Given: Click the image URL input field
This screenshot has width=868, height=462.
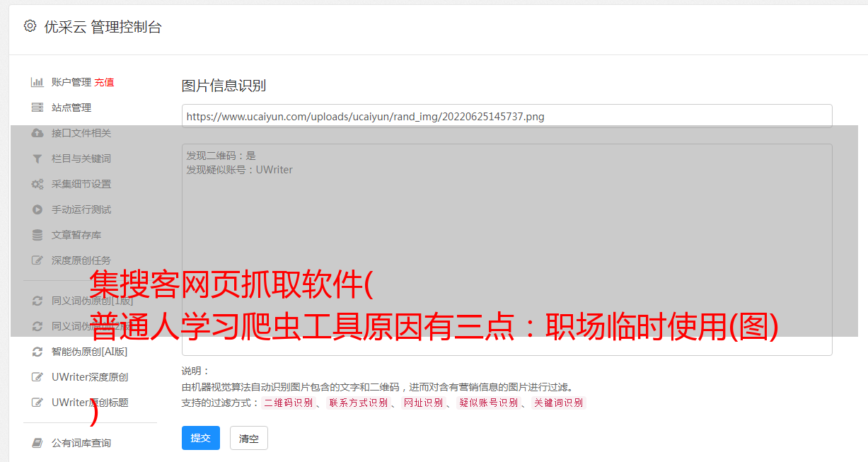Looking at the screenshot, I should [x=507, y=116].
